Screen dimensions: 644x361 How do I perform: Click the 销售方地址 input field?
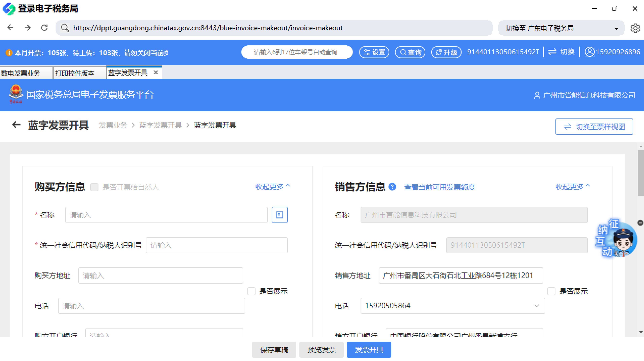tap(461, 275)
